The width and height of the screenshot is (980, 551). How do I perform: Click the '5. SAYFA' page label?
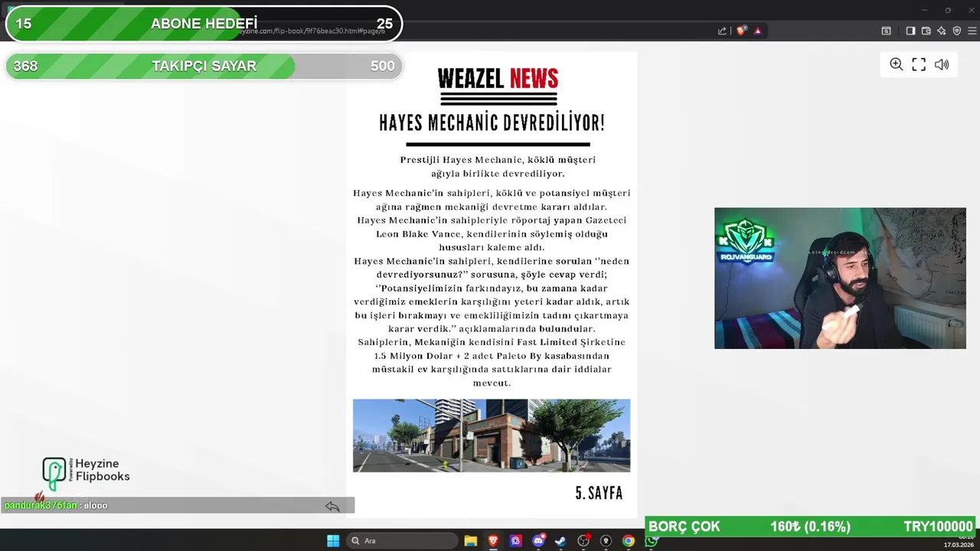click(599, 494)
